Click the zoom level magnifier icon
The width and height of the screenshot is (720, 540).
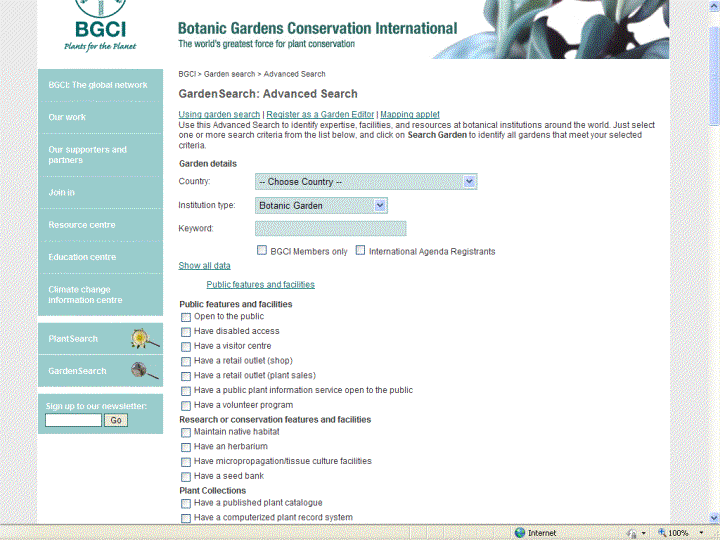coord(662,533)
